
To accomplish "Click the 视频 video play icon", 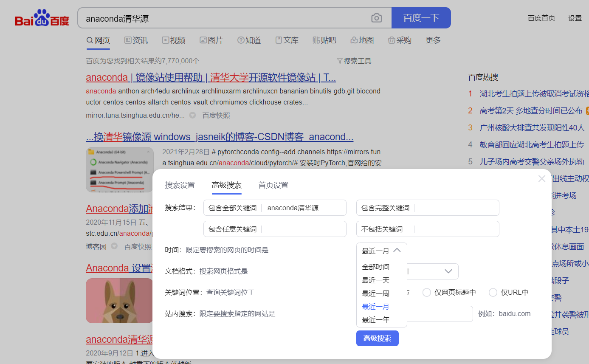I will [x=166, y=40].
